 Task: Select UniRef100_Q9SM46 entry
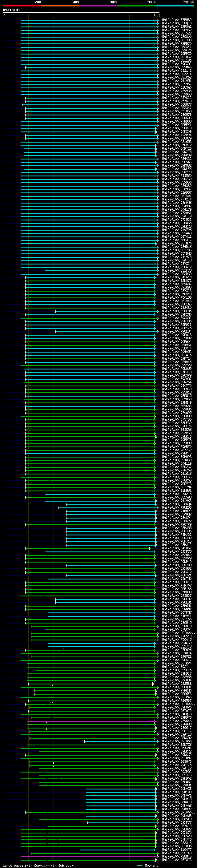tap(177, 67)
